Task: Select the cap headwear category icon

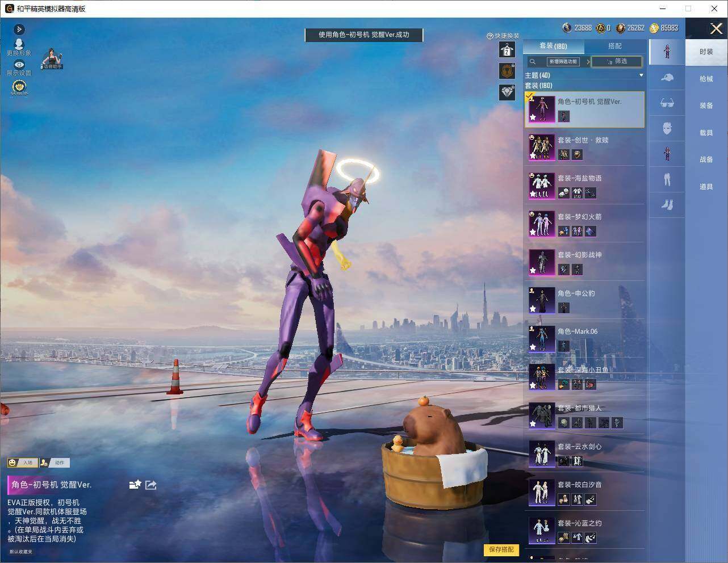Action: click(667, 77)
